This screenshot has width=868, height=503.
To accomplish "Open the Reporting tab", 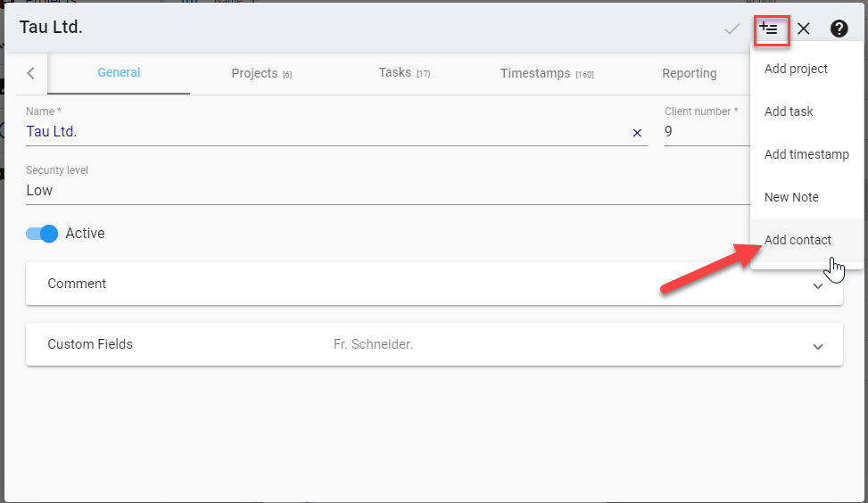I will (x=689, y=73).
